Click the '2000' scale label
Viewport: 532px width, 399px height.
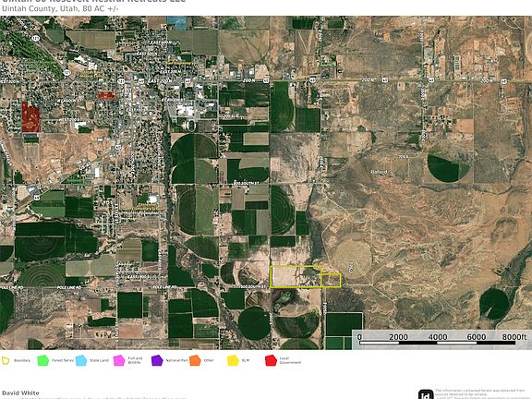tap(398, 337)
